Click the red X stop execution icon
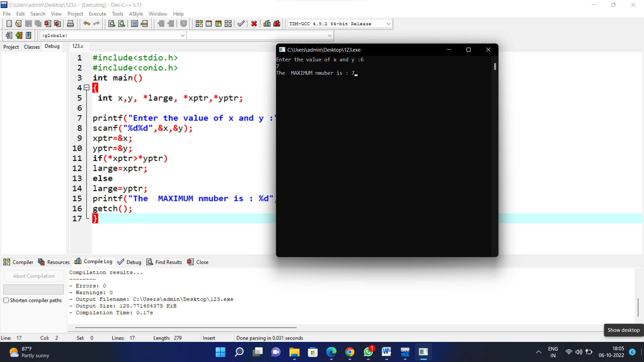The width and height of the screenshot is (644, 362). click(x=254, y=24)
